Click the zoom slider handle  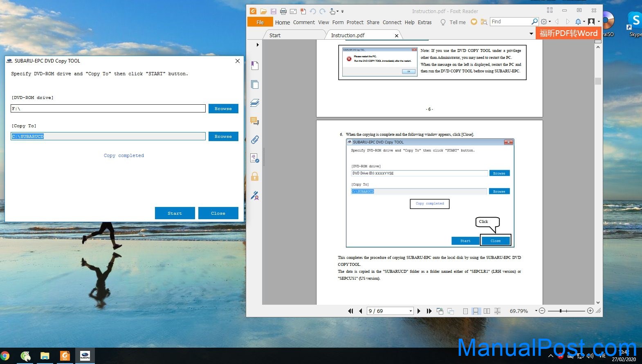(x=560, y=311)
